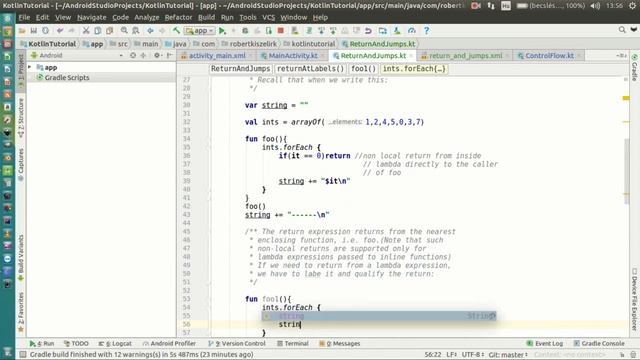Open the File menu

click(24, 18)
